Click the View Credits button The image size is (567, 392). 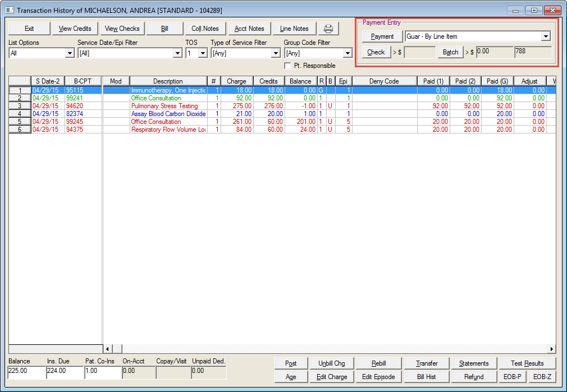pyautogui.click(x=75, y=29)
